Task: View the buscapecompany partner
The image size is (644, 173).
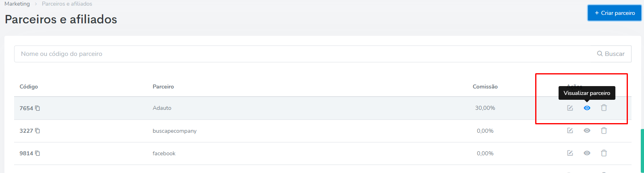Action: (587, 130)
